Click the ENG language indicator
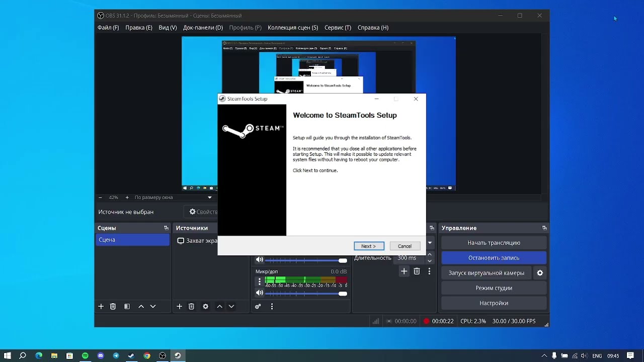Screen dimensions: 644x362 [597, 355]
